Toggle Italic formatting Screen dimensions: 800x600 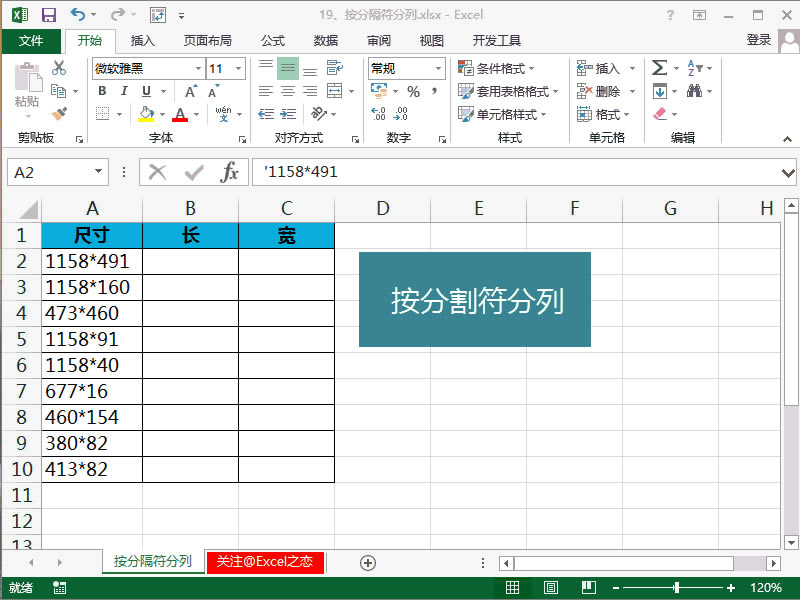[125, 91]
